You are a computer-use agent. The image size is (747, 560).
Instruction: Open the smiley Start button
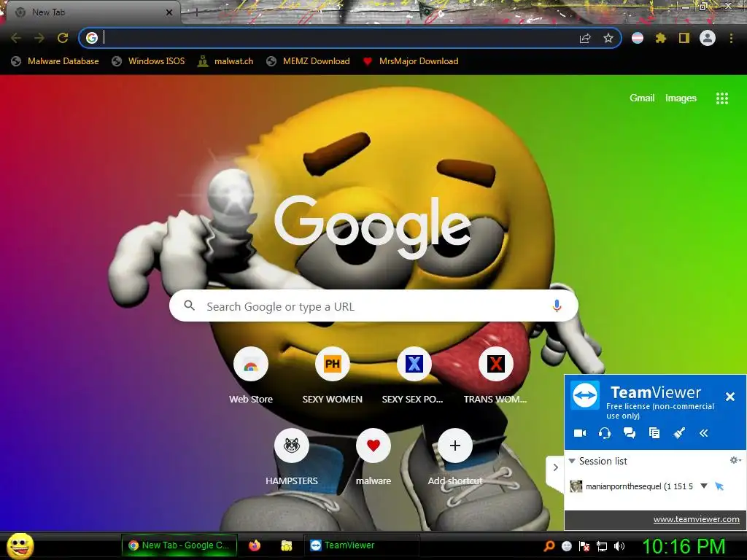coord(20,545)
